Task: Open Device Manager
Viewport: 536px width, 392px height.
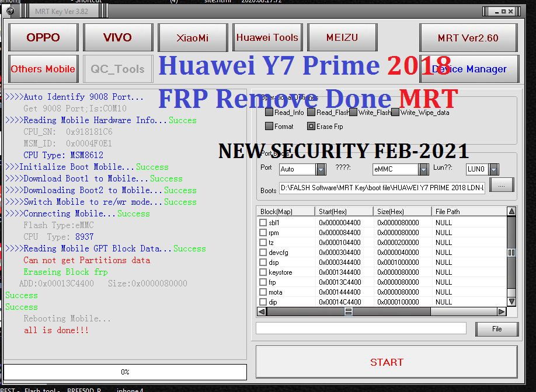Action: pyautogui.click(x=469, y=69)
